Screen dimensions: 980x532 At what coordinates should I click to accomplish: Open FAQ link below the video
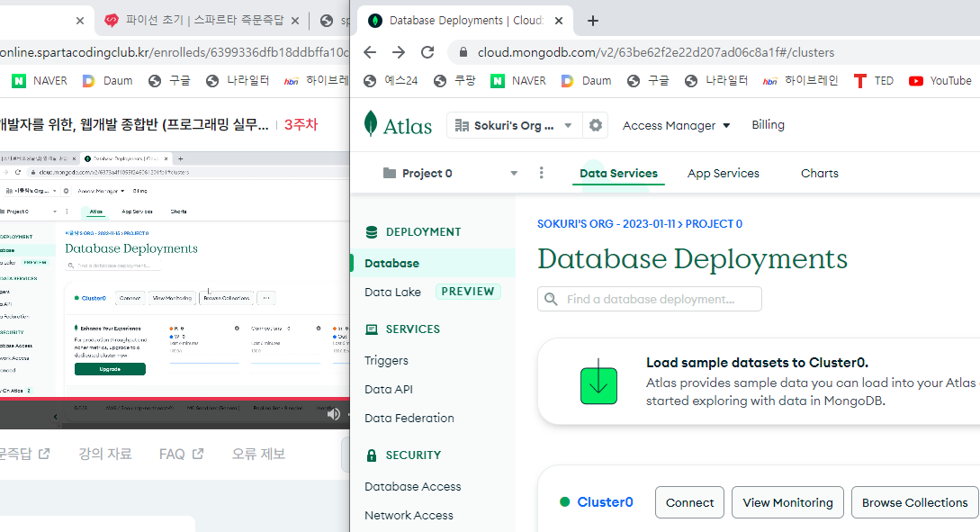pos(181,454)
